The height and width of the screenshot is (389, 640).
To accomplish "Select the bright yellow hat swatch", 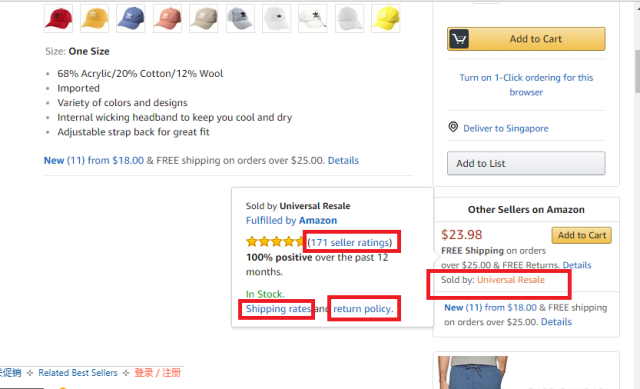I will 386,18.
